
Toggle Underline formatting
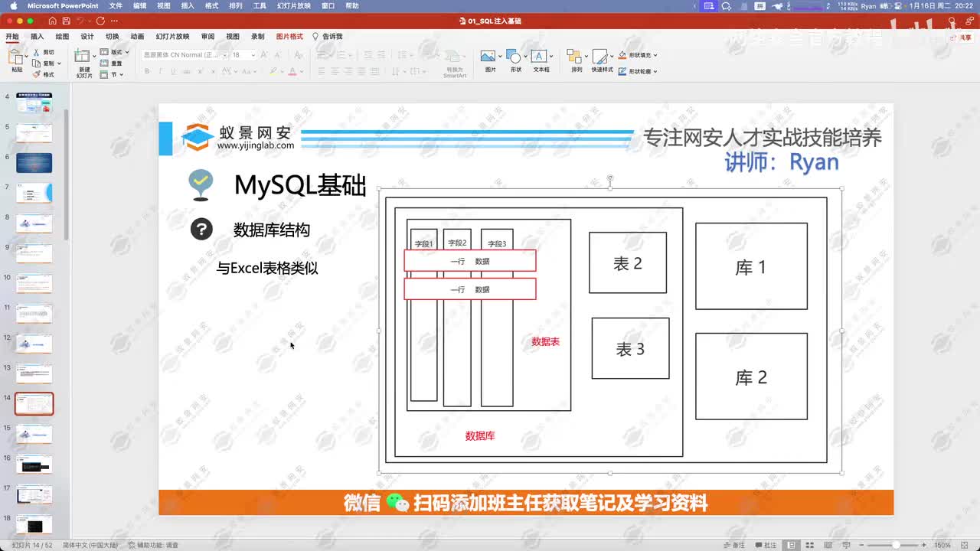click(173, 71)
